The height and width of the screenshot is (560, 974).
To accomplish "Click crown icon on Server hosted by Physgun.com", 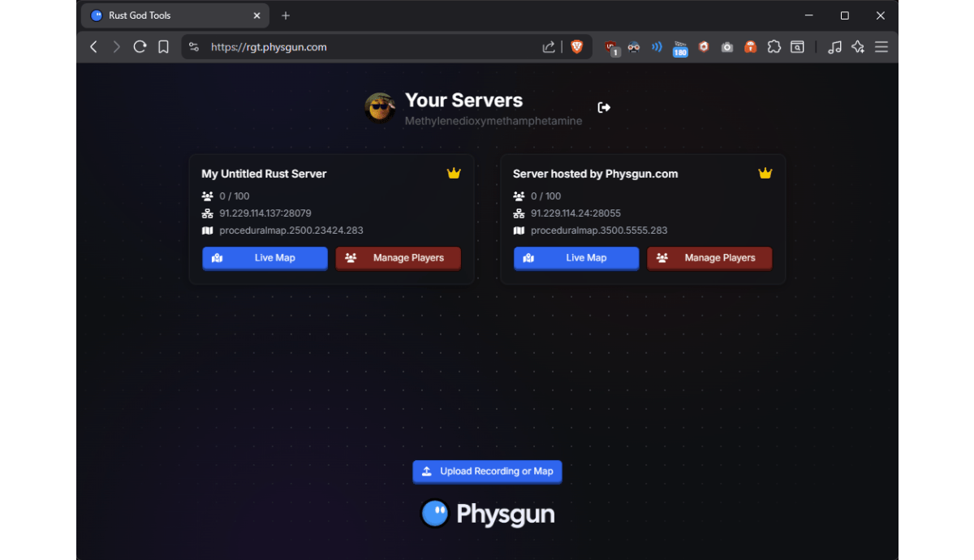I will [765, 173].
